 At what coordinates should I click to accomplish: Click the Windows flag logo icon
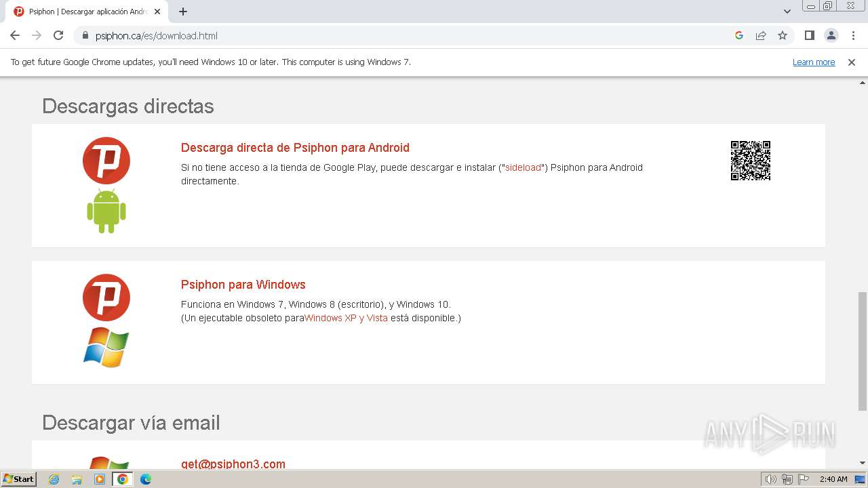pyautogui.click(x=106, y=347)
